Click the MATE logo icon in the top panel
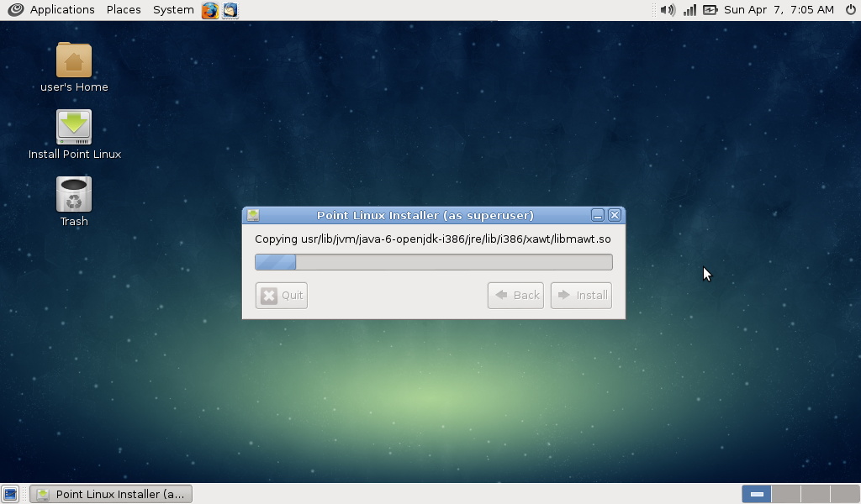 [x=15, y=10]
